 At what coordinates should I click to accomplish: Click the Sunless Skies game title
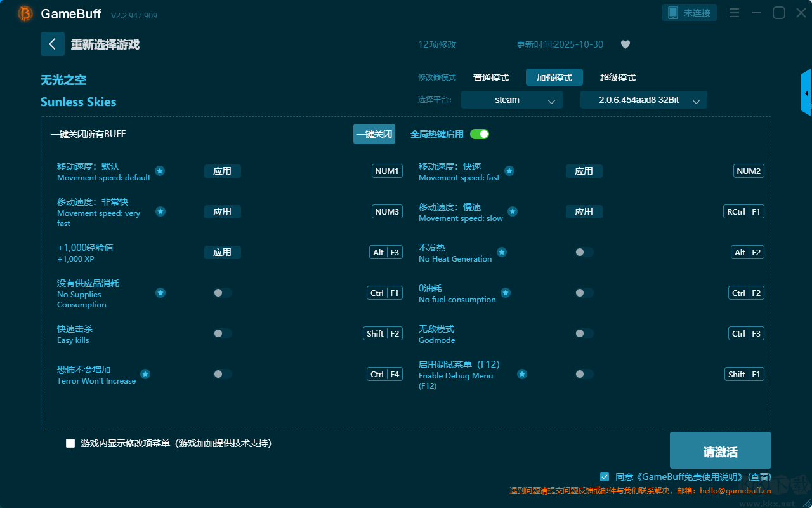coord(79,102)
